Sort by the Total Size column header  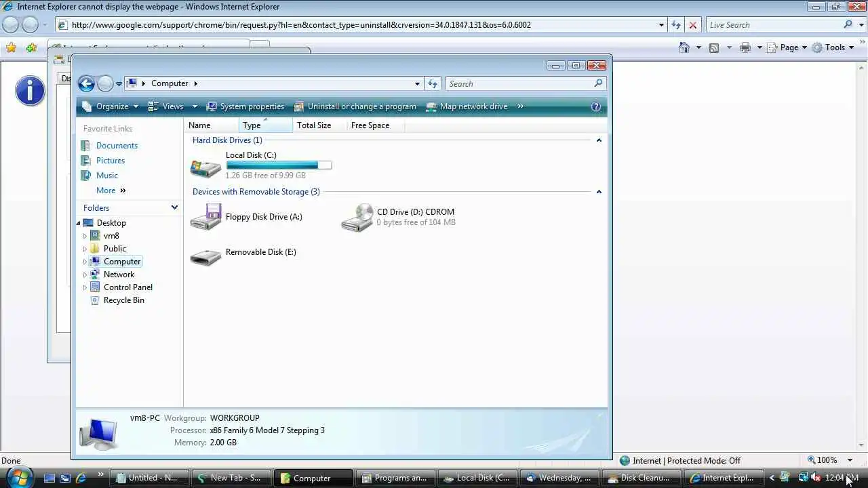pos(320,125)
